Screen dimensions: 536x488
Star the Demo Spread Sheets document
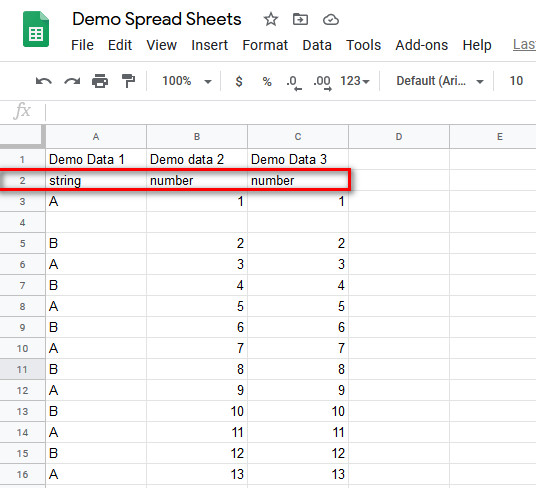[271, 19]
